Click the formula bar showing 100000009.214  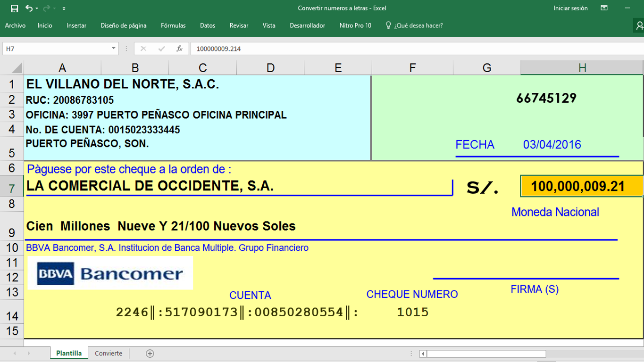coord(417,49)
